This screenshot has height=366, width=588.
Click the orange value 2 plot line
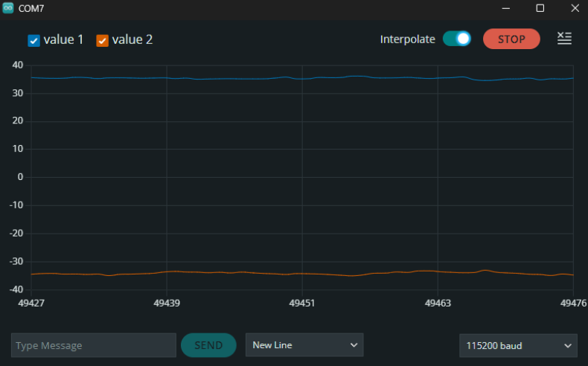click(x=223, y=272)
